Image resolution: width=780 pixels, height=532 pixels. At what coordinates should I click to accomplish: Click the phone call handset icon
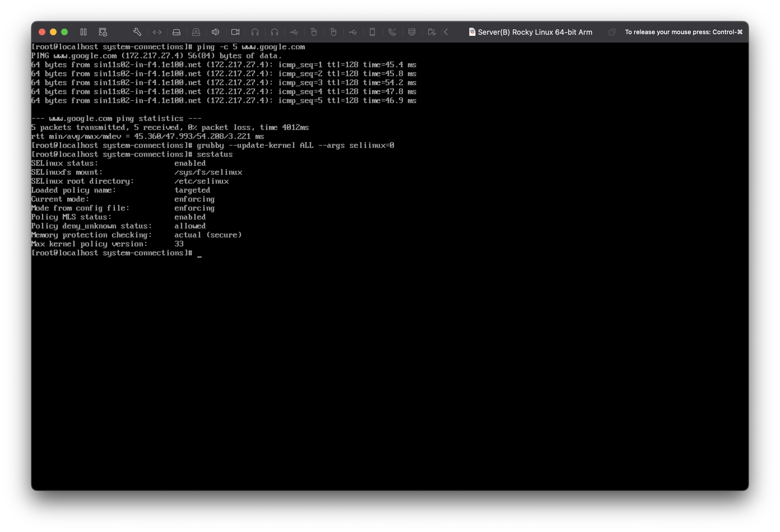[392, 32]
